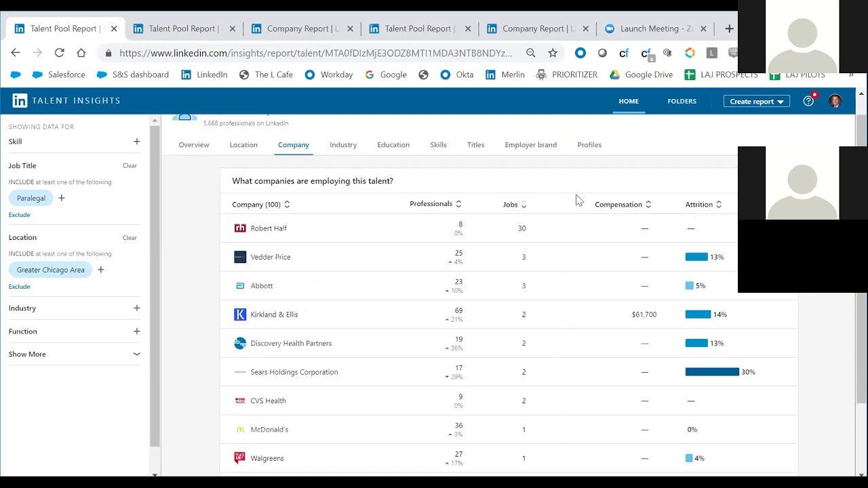Clear the Location filter
This screenshot has height=488, width=868.
click(x=130, y=238)
